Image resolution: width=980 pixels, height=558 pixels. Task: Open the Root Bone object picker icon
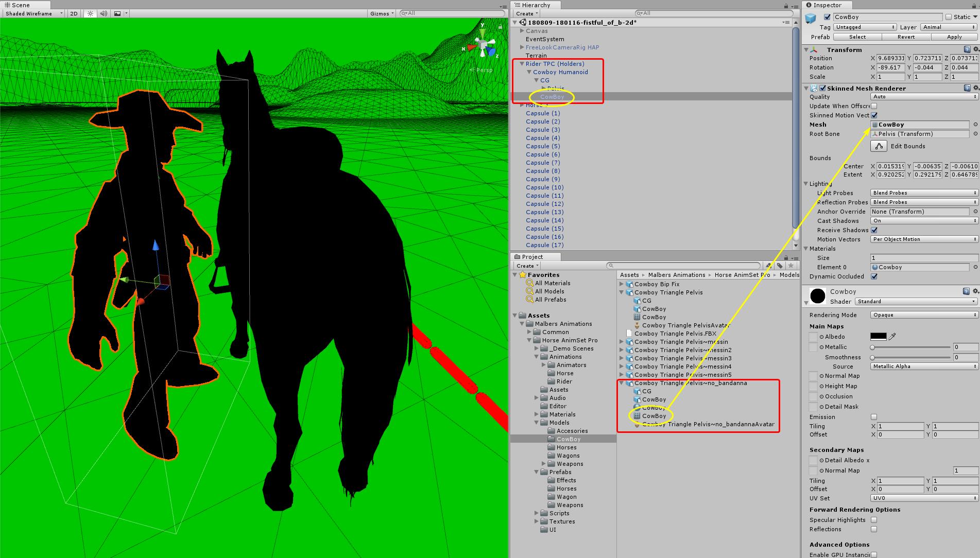click(975, 134)
